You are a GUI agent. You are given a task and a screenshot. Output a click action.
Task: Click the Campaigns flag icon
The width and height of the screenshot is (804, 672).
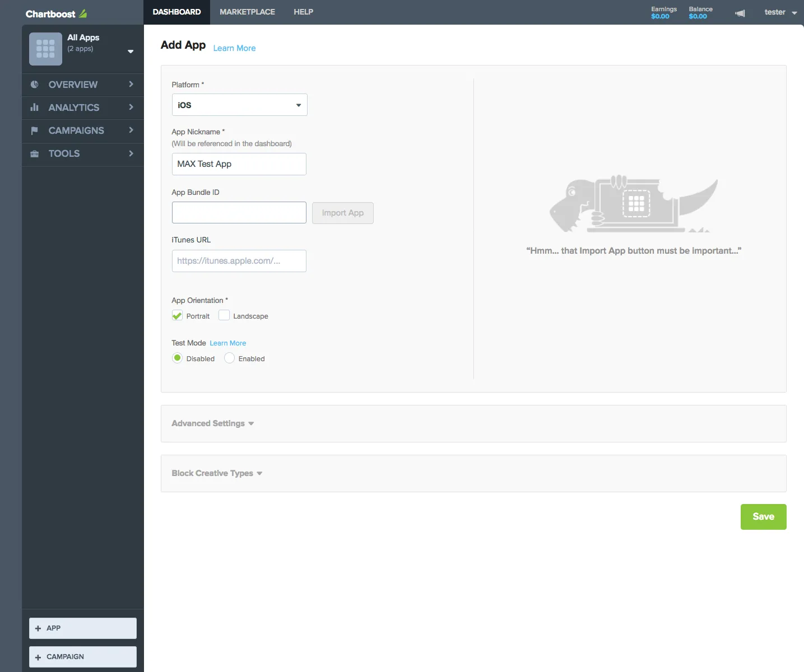[x=35, y=130]
